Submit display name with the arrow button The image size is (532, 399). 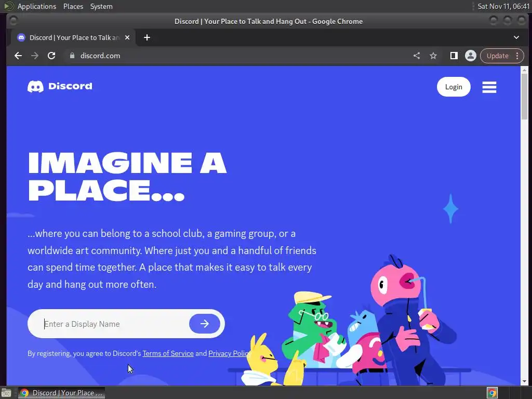(205, 324)
